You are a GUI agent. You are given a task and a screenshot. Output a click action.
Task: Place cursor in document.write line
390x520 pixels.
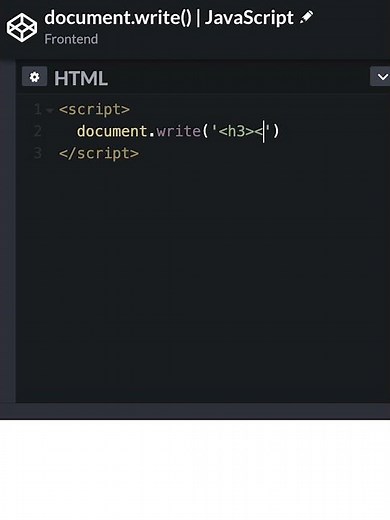(x=178, y=131)
